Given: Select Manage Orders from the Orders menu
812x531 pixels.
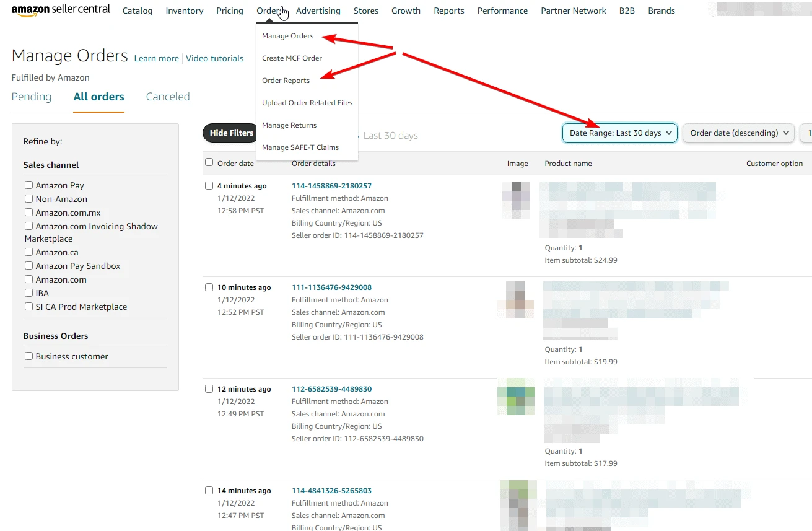Looking at the screenshot, I should [287, 36].
